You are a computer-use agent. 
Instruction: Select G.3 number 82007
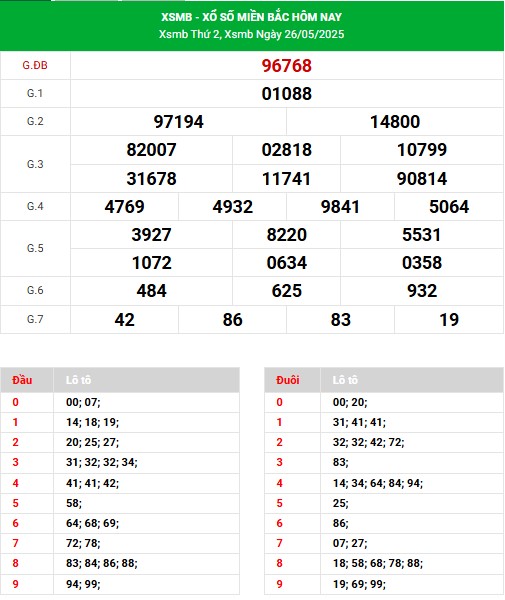[152, 150]
